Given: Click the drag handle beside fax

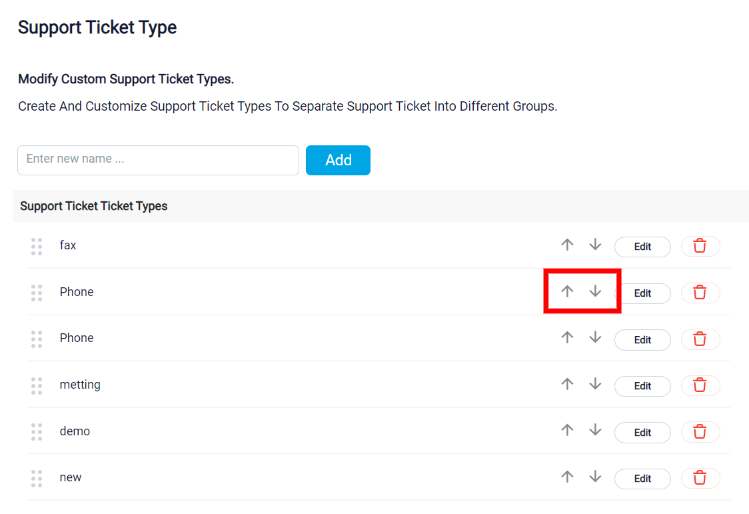Looking at the screenshot, I should point(37,246).
